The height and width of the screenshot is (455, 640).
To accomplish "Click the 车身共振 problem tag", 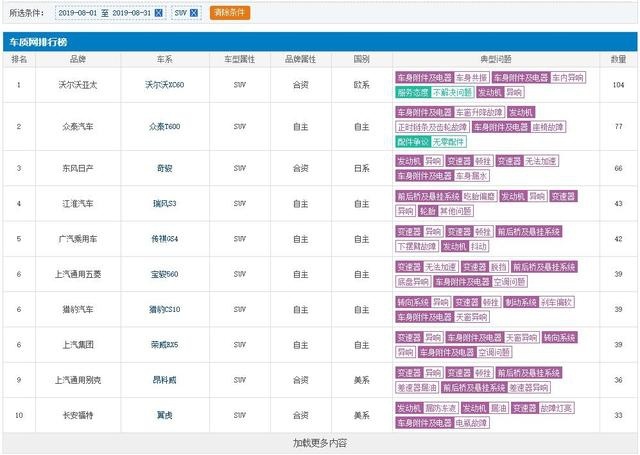I will pos(471,78).
